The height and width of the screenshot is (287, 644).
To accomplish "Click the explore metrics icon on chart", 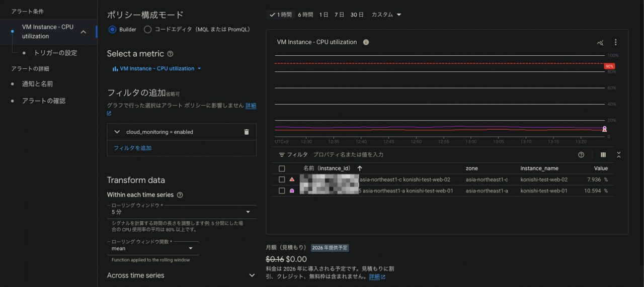I will coord(600,43).
